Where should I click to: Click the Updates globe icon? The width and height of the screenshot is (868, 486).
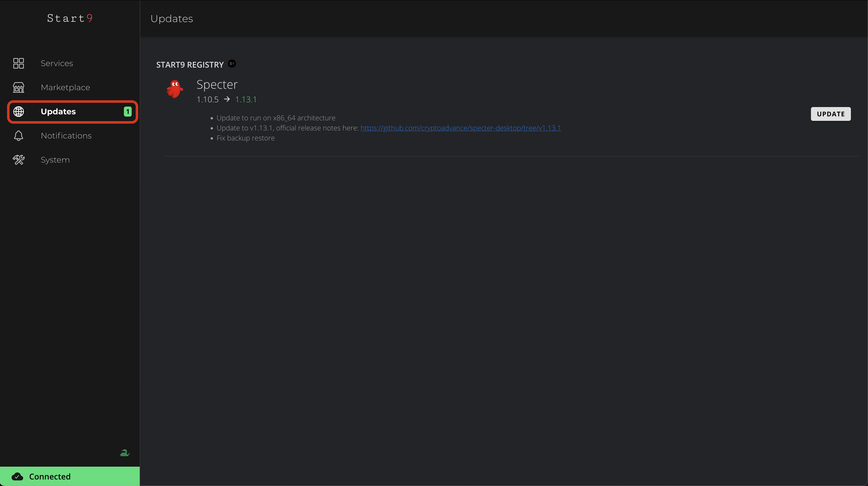point(19,112)
